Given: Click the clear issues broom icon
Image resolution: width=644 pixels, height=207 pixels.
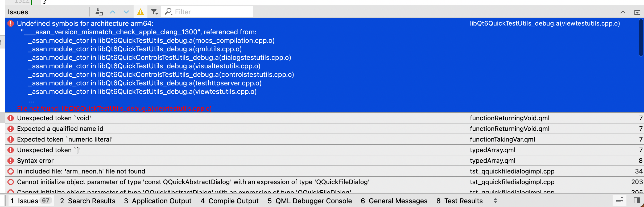Looking at the screenshot, I should click(99, 12).
